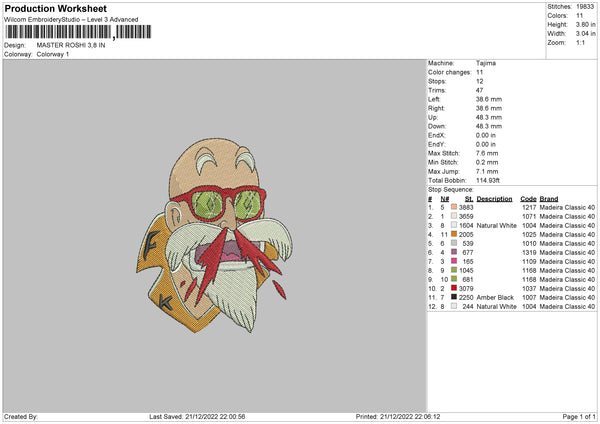The height and width of the screenshot is (424, 600).
Task: Select the Machine value 'Tajima'
Action: pyautogui.click(x=486, y=63)
